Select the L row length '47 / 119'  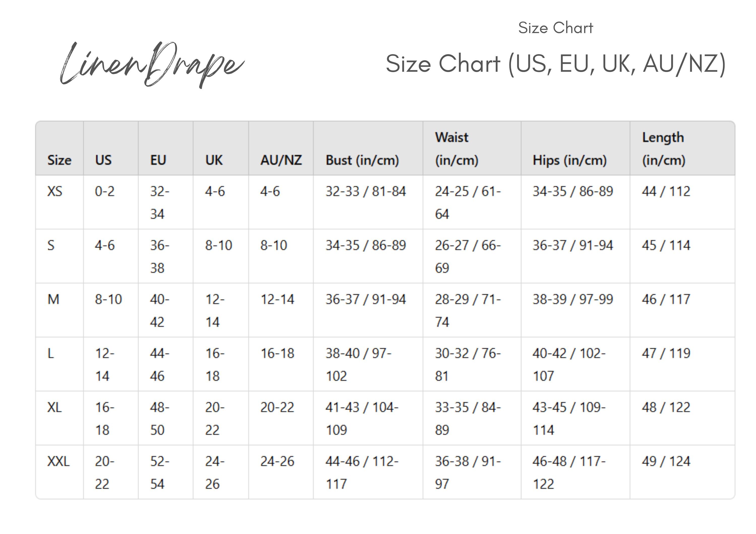pos(666,353)
